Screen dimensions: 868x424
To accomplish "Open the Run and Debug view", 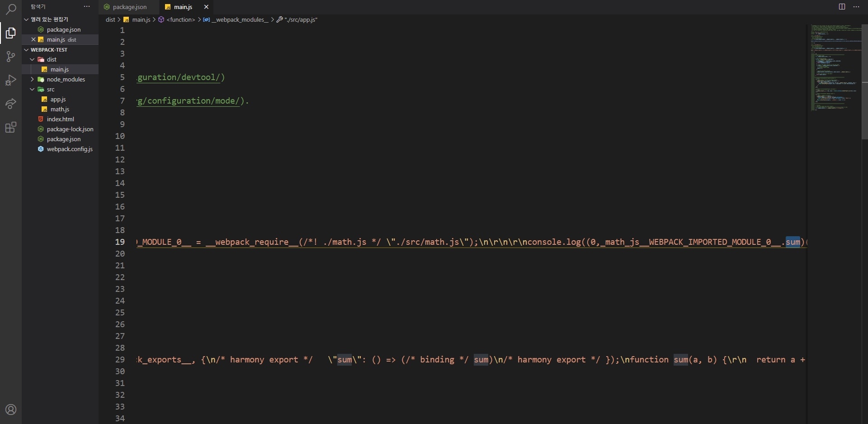I will tap(11, 80).
